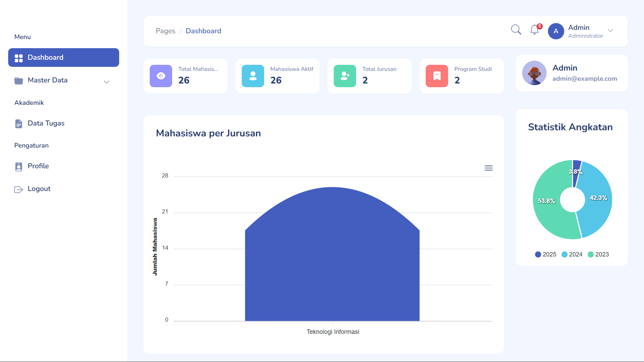Toggle the 2025 legend series
This screenshot has height=362, width=644.
click(x=546, y=254)
